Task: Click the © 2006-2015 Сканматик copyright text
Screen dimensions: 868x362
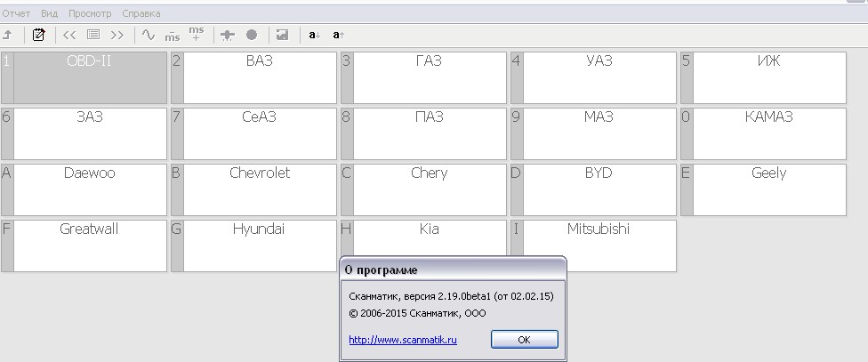Action: pos(417,313)
